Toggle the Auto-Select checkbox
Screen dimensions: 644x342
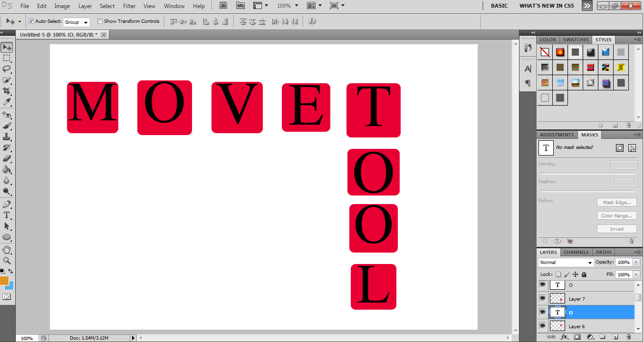click(31, 21)
